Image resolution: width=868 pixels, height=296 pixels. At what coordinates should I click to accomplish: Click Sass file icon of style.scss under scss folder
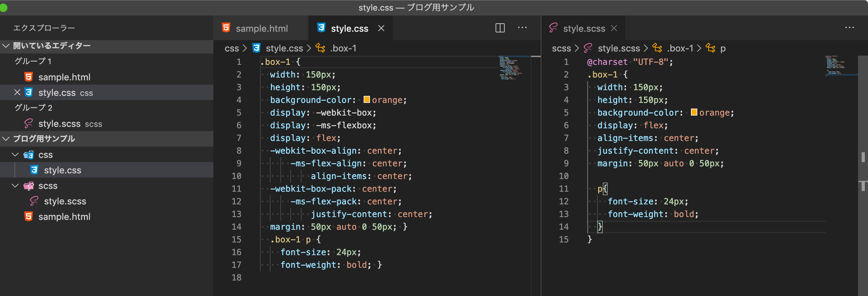[34, 201]
